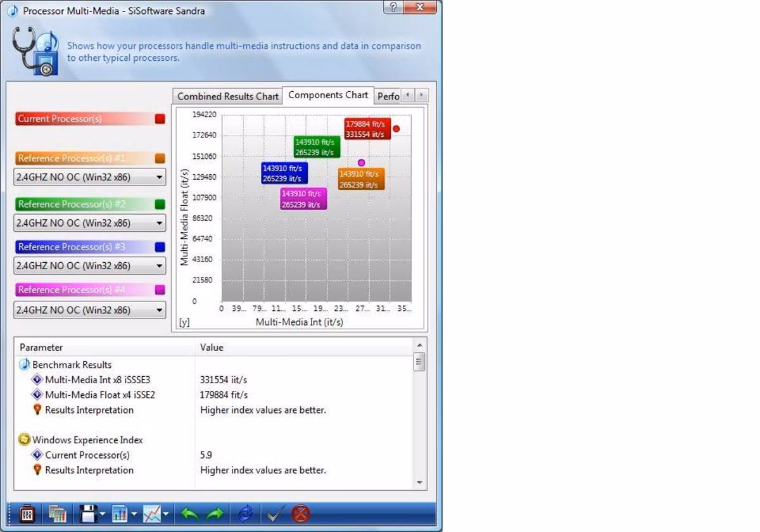Click the 179884 fit/s value in list
Image resolution: width=760 pixels, height=532 pixels.
pos(224,395)
